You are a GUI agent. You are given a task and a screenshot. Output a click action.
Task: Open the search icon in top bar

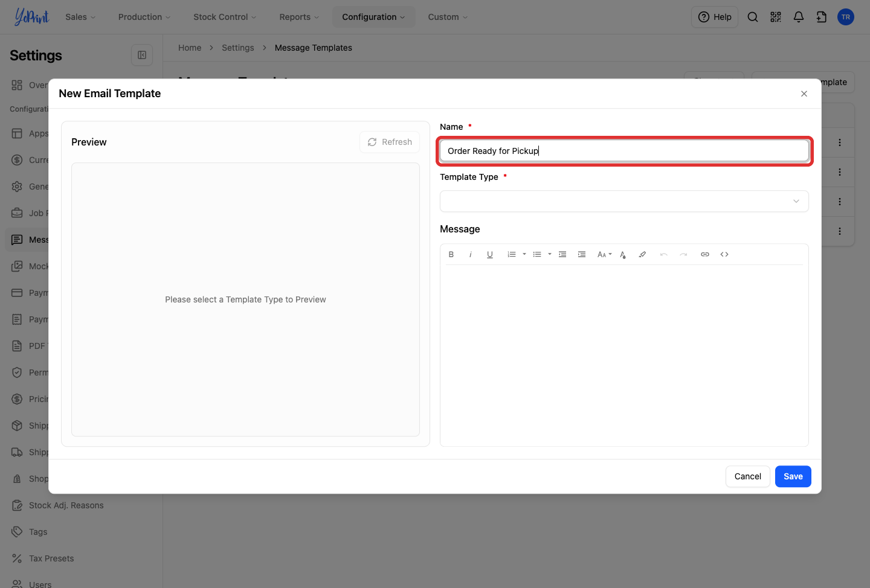(753, 17)
